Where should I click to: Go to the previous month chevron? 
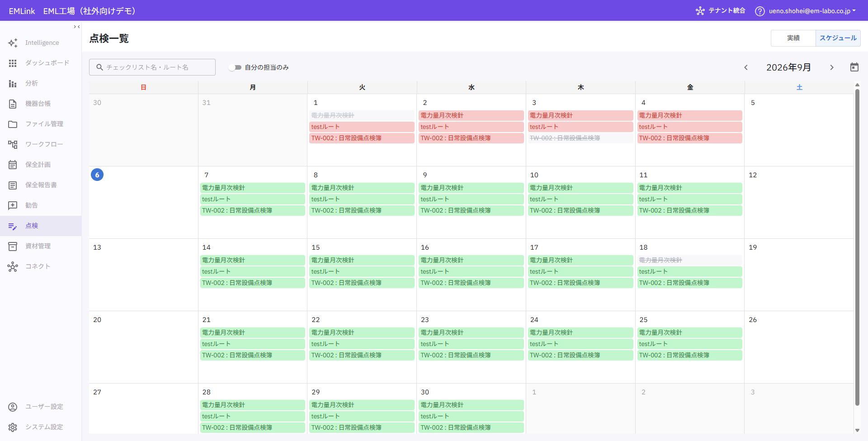point(746,67)
